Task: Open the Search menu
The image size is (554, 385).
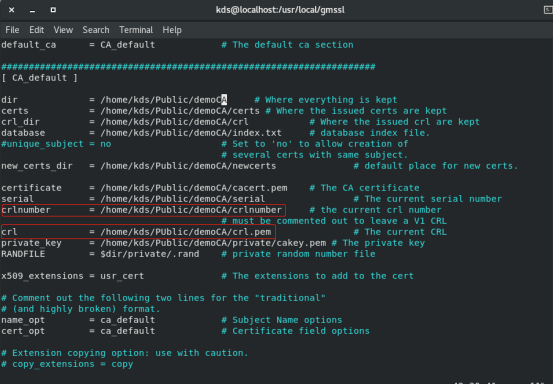Action: (x=96, y=30)
